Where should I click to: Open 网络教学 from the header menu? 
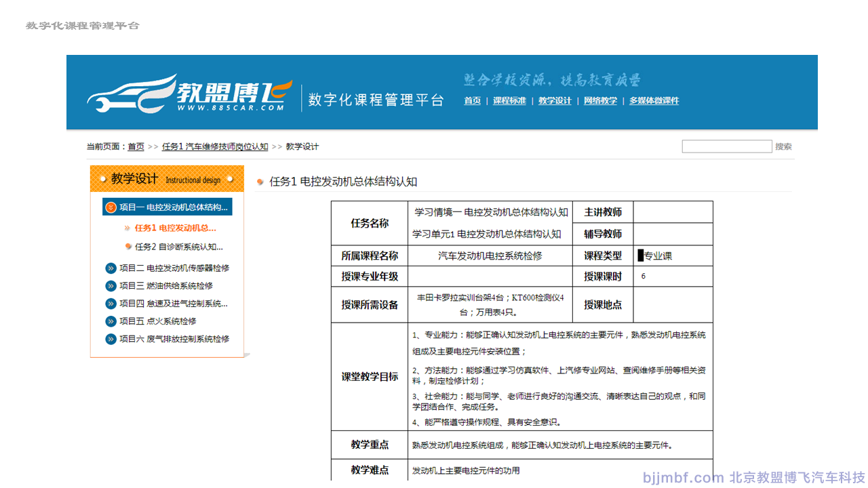click(x=600, y=101)
